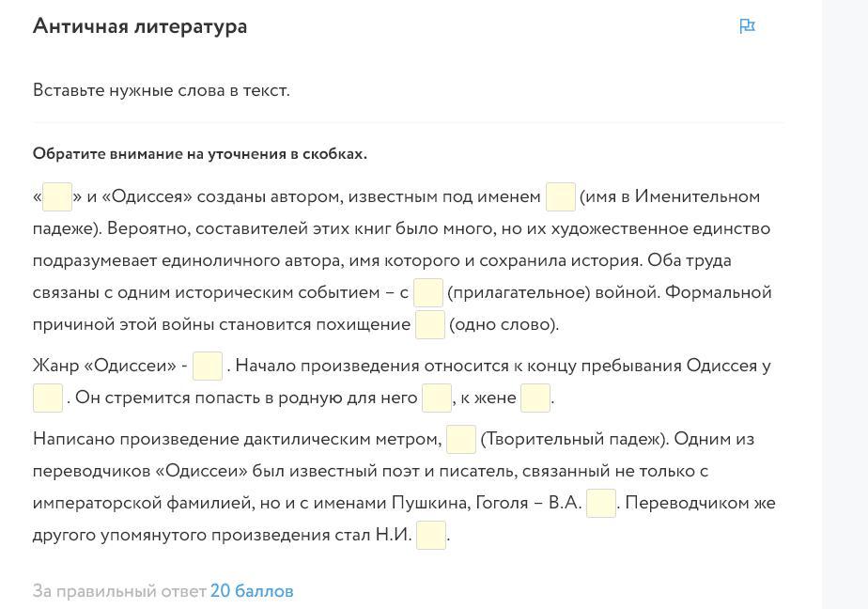
Task: Open the «20 баллов» link
Action: pyautogui.click(x=252, y=591)
